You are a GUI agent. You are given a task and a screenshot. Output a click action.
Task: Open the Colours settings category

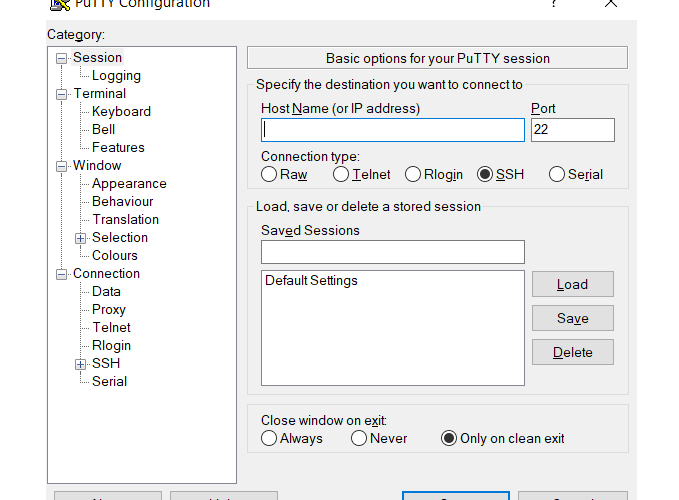pos(115,255)
